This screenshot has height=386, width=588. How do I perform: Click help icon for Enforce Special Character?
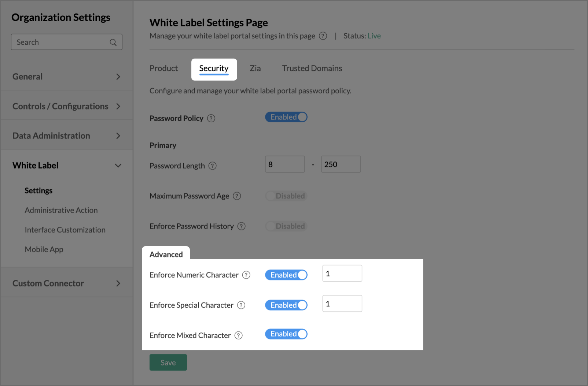pyautogui.click(x=241, y=305)
